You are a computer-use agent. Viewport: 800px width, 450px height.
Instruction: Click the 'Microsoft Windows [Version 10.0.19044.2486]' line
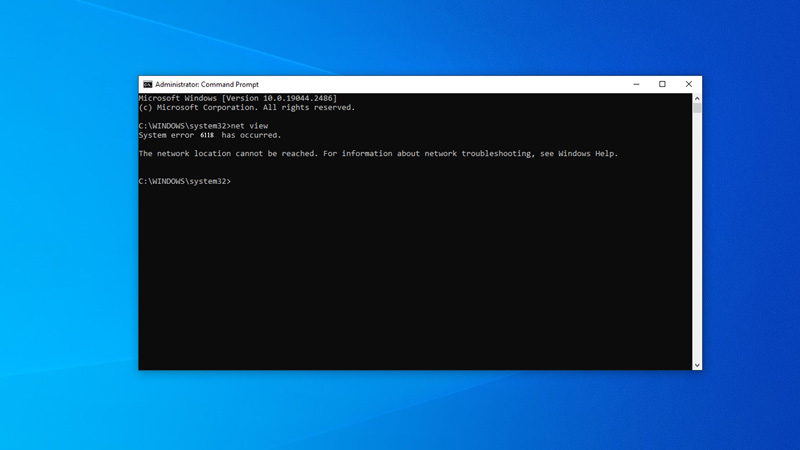pyautogui.click(x=238, y=98)
